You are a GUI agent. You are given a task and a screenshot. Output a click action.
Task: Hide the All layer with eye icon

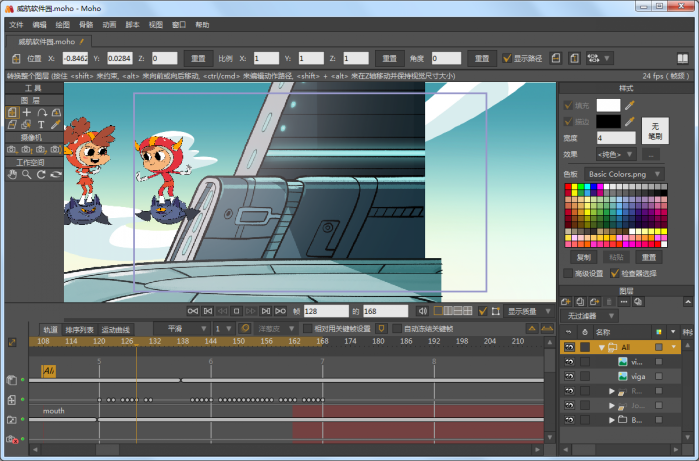pos(569,347)
